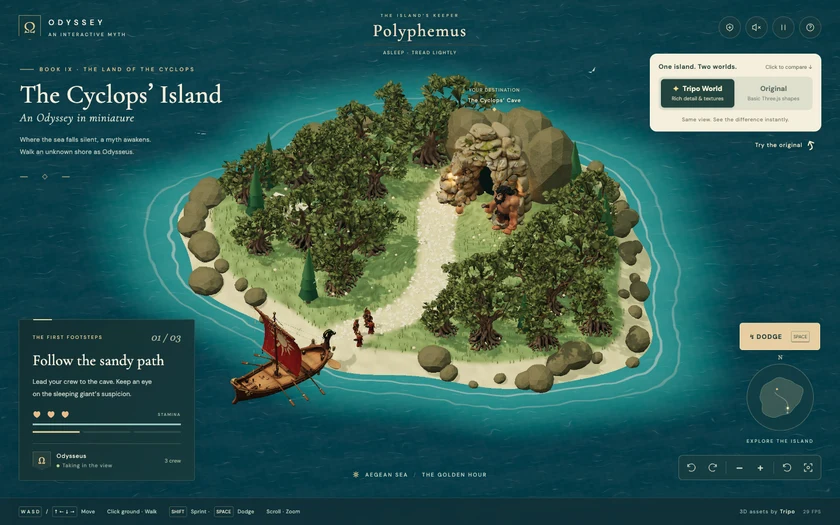Click the third heart life icon
Viewport: 840px width, 525px height.
(x=65, y=414)
